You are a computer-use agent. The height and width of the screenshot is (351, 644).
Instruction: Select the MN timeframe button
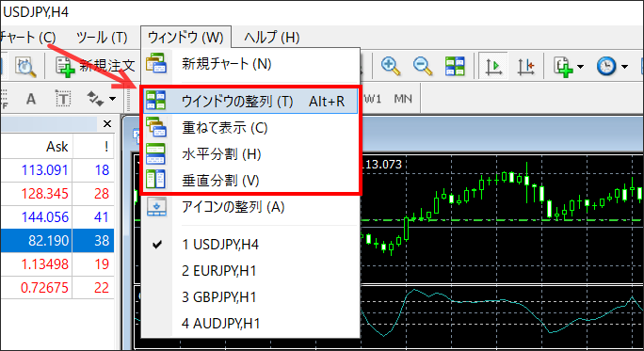coord(403,99)
